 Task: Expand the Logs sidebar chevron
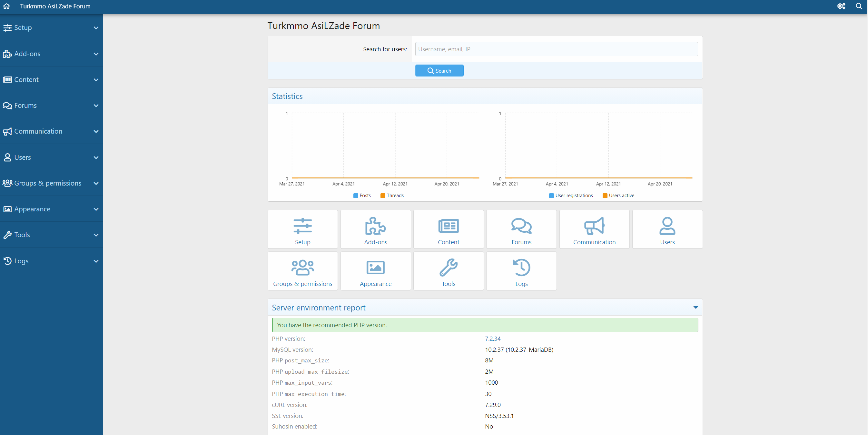pos(96,261)
